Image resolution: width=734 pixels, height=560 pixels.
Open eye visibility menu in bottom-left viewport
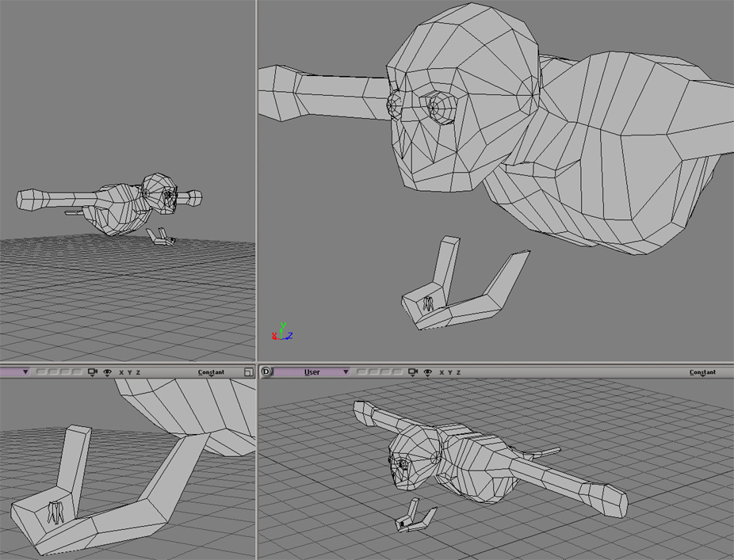pyautogui.click(x=107, y=371)
